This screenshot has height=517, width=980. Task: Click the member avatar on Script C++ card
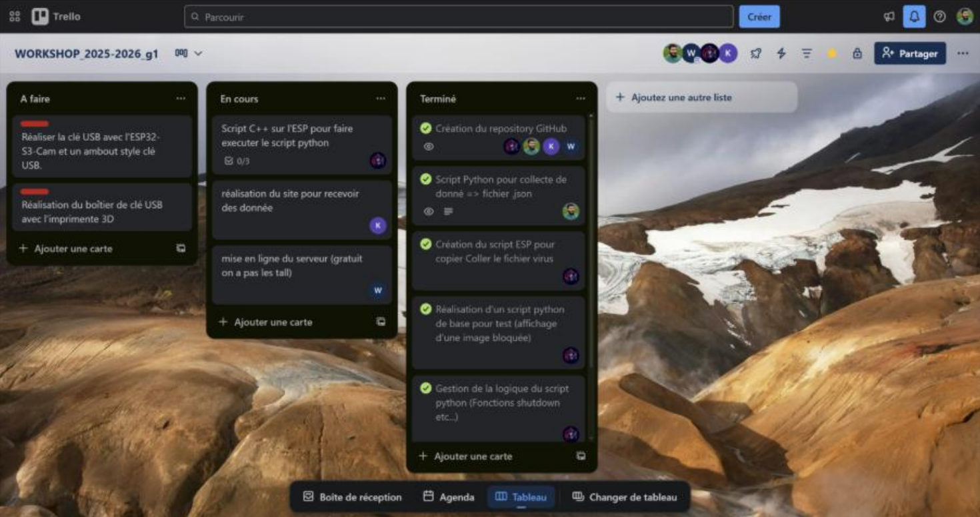[x=378, y=161]
